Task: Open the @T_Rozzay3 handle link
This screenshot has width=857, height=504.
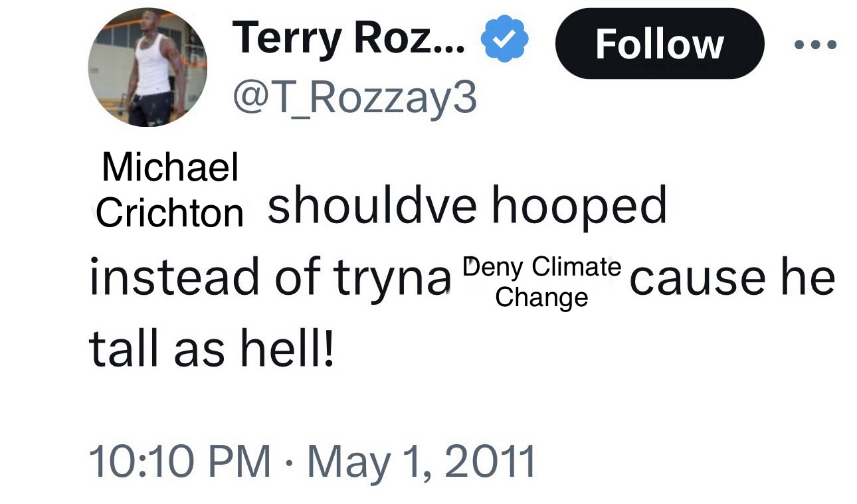Action: tap(353, 98)
